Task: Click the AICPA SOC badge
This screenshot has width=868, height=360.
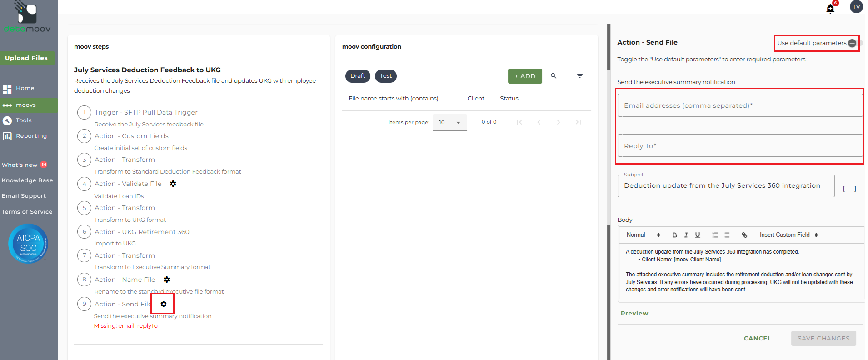Action: point(28,244)
